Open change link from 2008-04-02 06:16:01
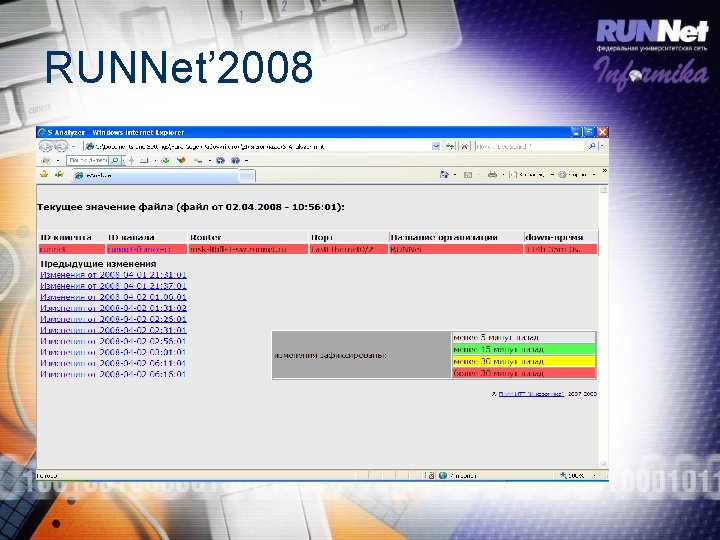Screen dimensions: 720x540 [113, 374]
